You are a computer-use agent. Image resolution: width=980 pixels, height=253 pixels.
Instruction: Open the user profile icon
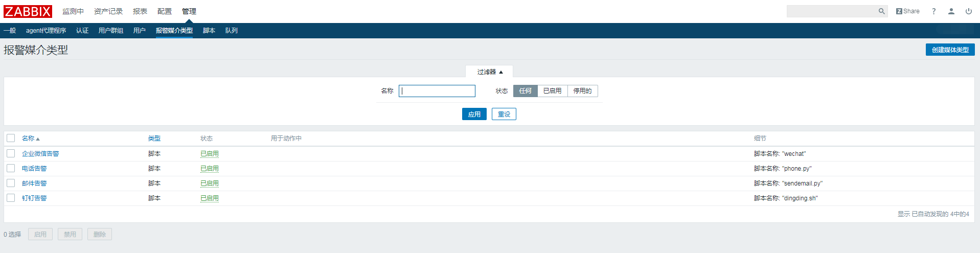tap(951, 11)
